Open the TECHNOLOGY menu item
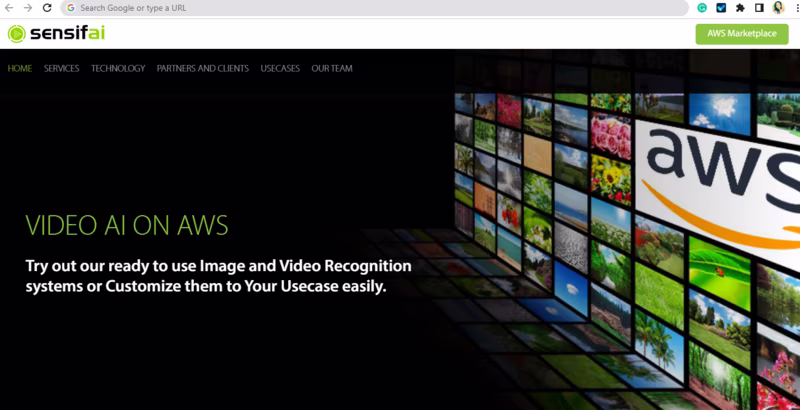This screenshot has width=800, height=410. tap(118, 68)
